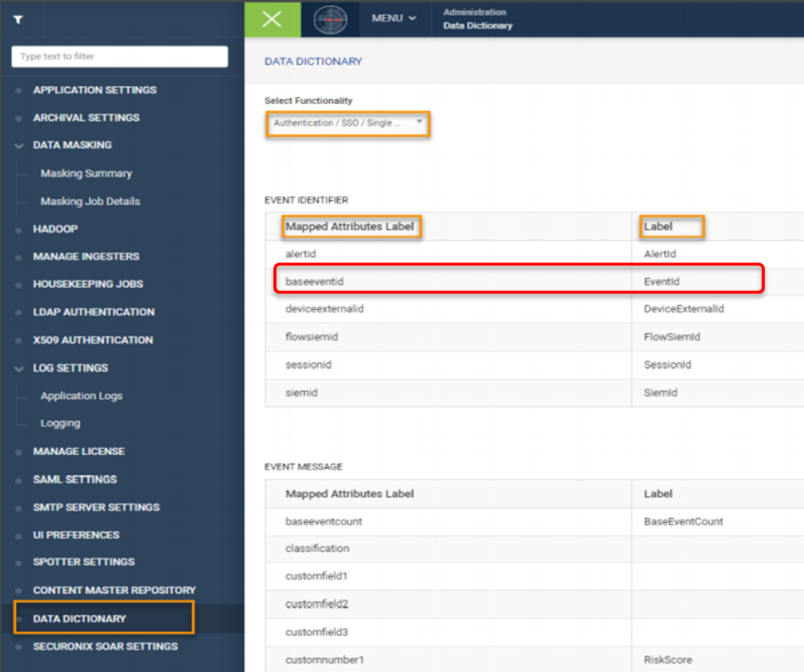Viewport: 804px width, 672px height.
Task: Open the MENU dropdown
Action: [x=393, y=18]
